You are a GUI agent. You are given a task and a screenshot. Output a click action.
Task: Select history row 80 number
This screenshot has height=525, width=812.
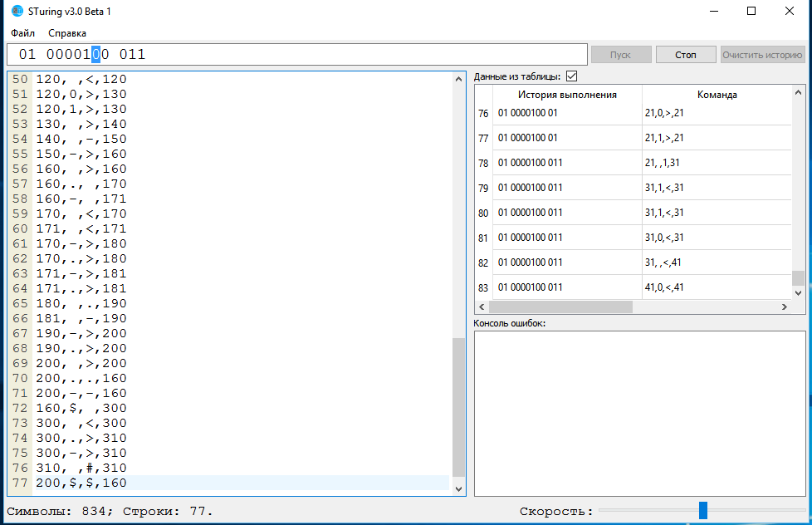[x=483, y=213]
